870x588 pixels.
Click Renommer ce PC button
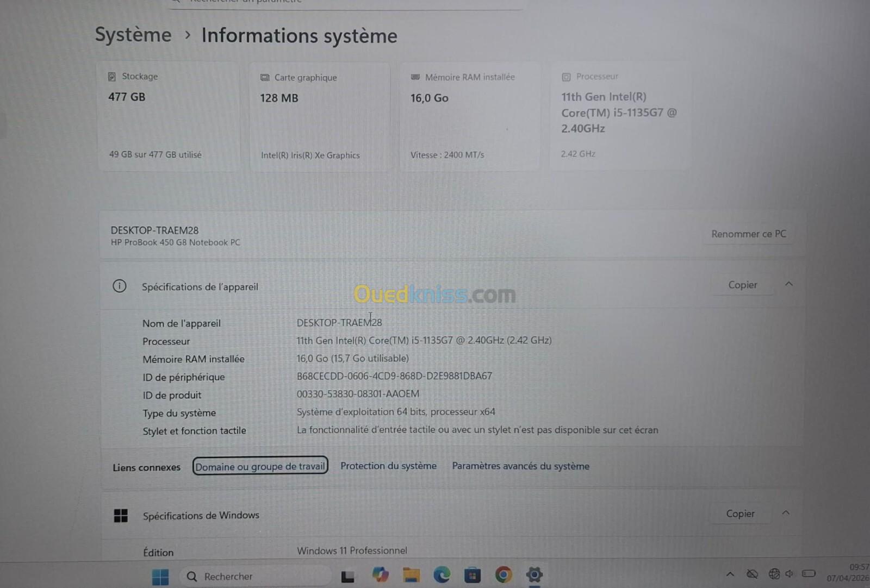click(x=748, y=234)
